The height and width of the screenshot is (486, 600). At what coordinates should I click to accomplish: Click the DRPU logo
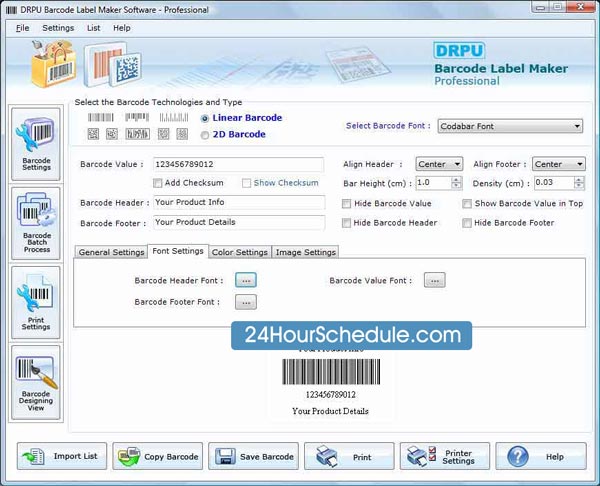(459, 51)
